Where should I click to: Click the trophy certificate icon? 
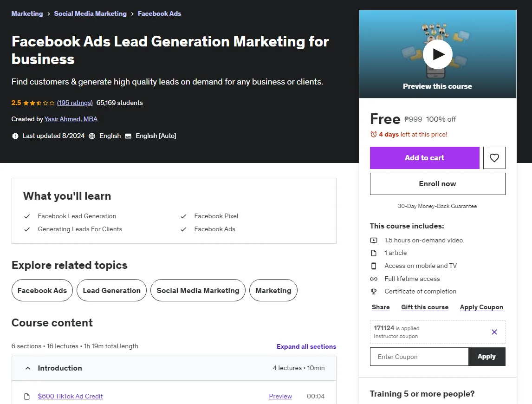tap(374, 291)
